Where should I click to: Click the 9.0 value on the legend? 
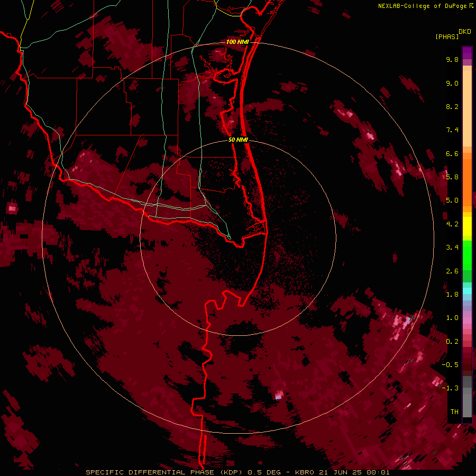452,83
